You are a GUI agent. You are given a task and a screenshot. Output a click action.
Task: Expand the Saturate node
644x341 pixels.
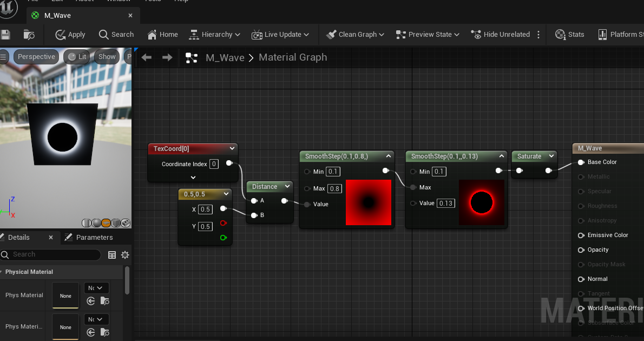pyautogui.click(x=551, y=156)
